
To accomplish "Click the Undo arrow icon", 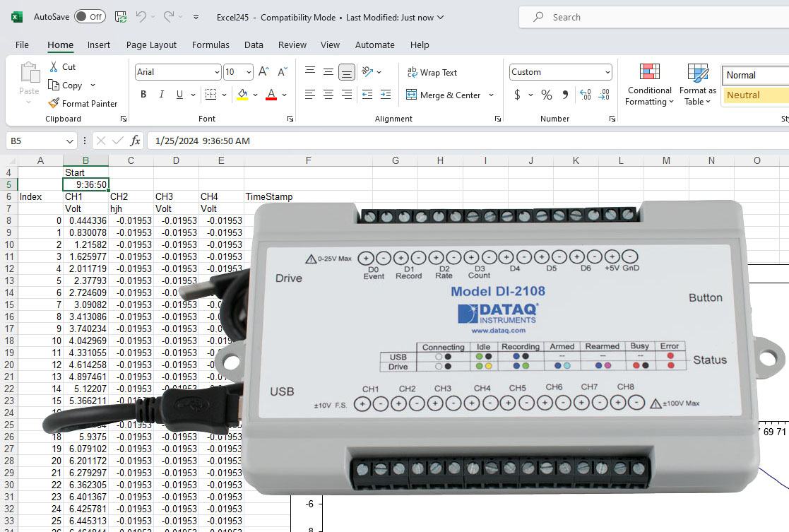I will pos(141,17).
